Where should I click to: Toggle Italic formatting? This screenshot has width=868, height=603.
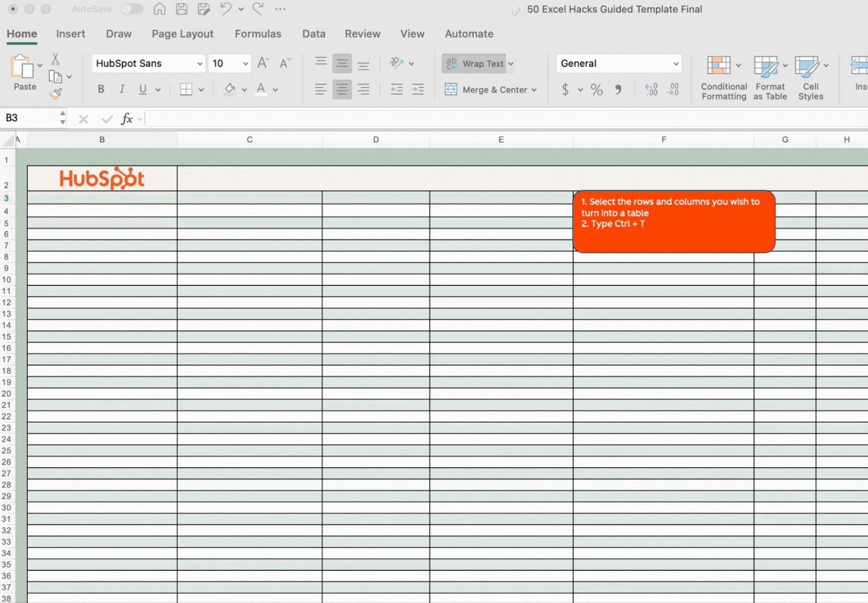(122, 90)
